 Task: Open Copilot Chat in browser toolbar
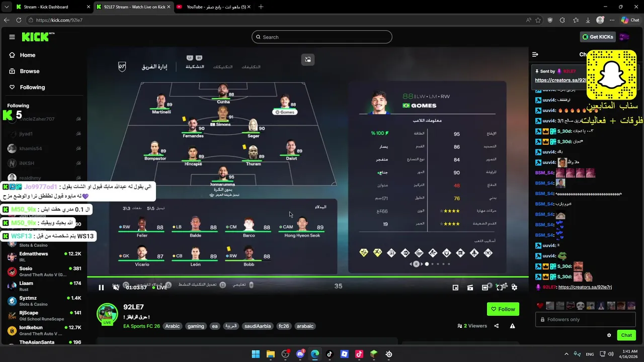pyautogui.click(x=630, y=20)
